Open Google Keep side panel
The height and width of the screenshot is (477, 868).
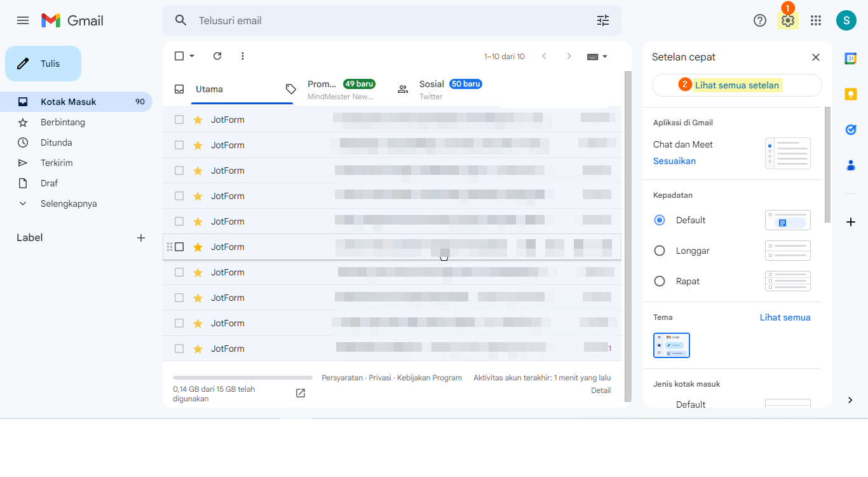pyautogui.click(x=851, y=94)
